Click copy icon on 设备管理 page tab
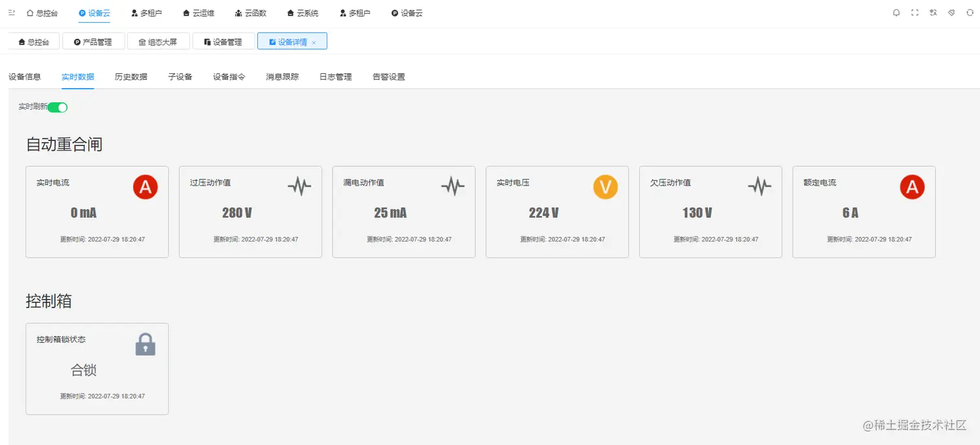The image size is (980, 445). pos(207,42)
